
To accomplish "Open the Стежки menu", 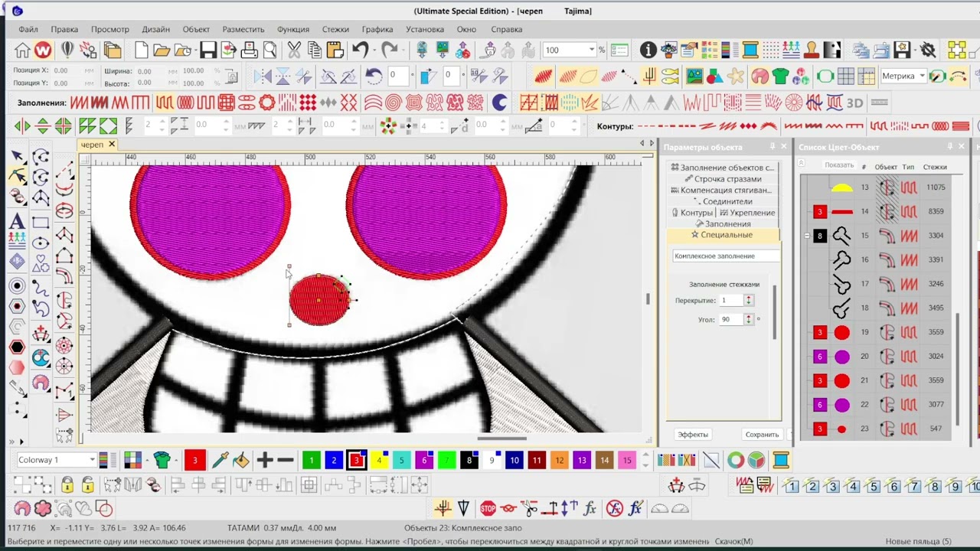I will pyautogui.click(x=335, y=29).
